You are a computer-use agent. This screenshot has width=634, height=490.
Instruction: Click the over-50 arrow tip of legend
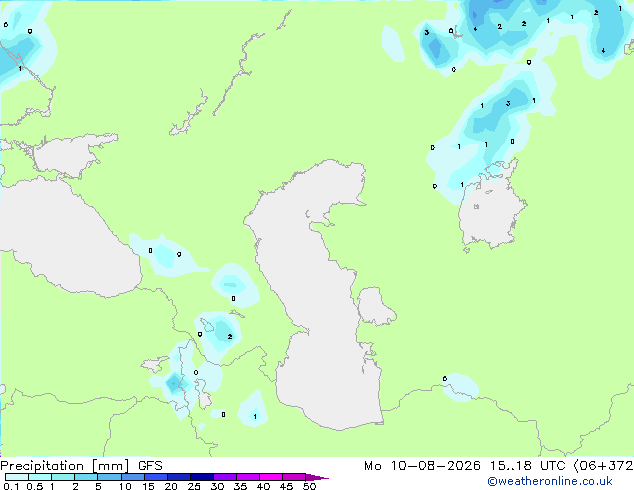pyautogui.click(x=317, y=477)
